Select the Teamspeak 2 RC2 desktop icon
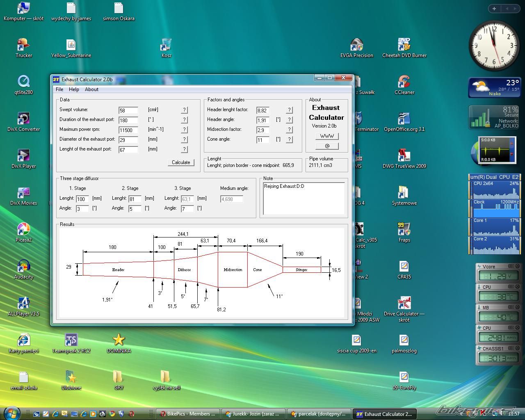 [x=71, y=343]
